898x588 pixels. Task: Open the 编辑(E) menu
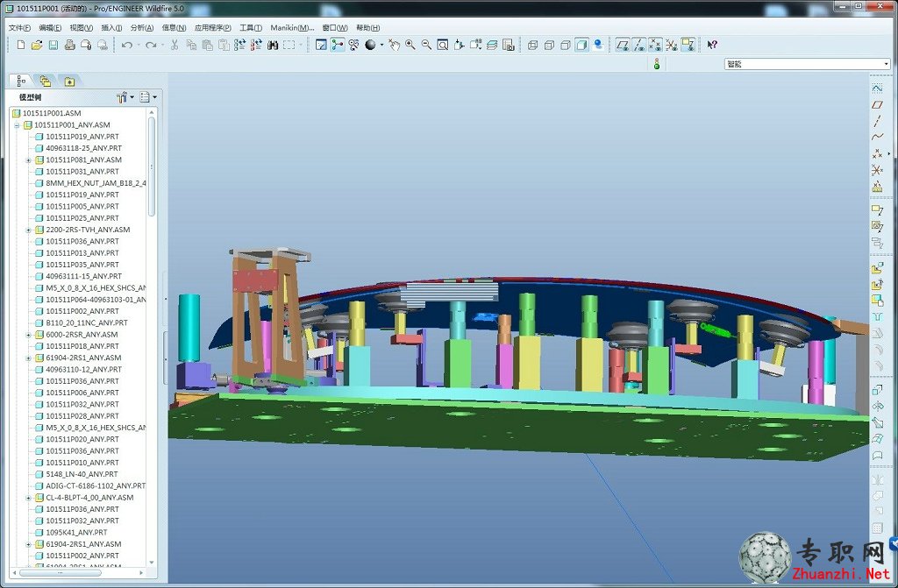click(50, 27)
